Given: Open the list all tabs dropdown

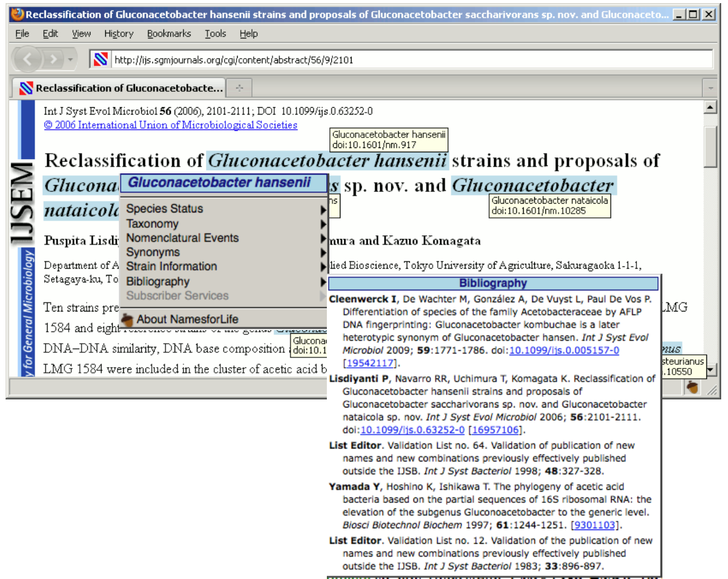Looking at the screenshot, I should click(x=710, y=88).
